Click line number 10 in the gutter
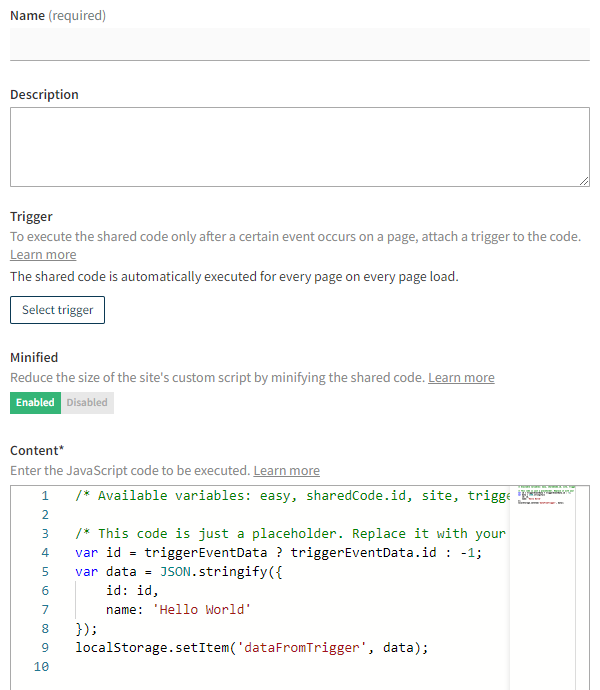The image size is (600, 690). 41,667
